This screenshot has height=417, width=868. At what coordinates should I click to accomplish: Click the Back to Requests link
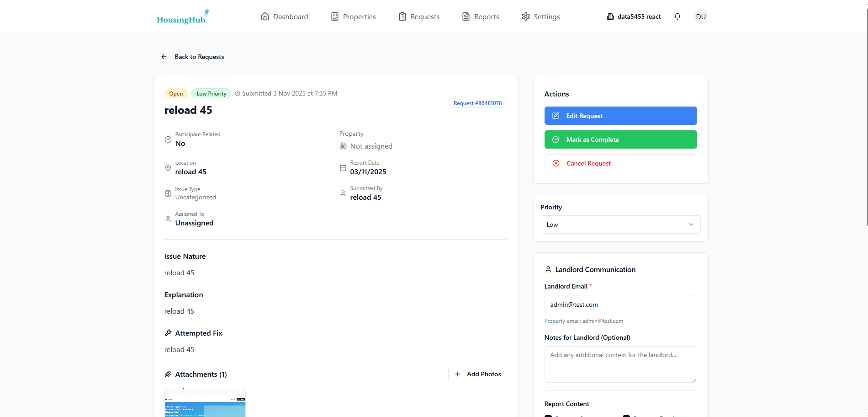[199, 56]
